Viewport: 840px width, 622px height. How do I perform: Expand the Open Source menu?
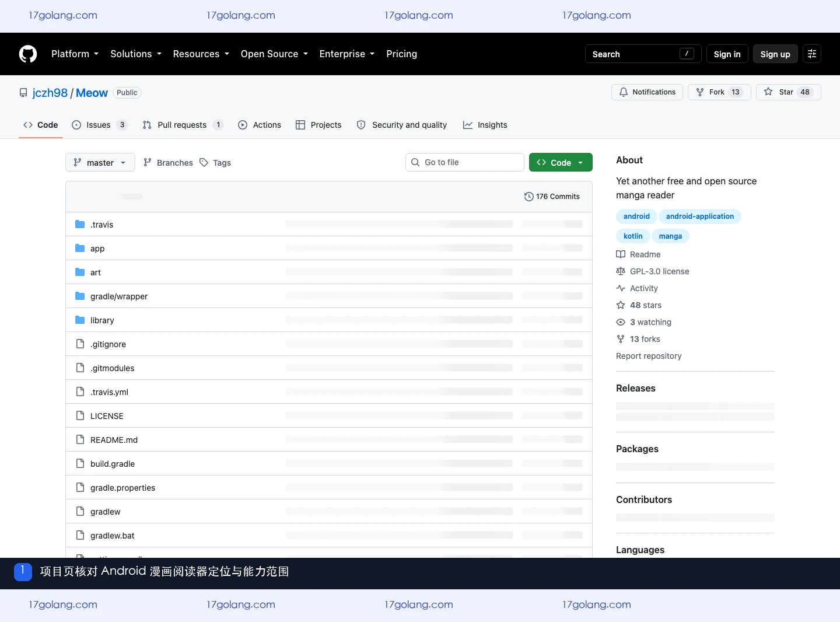pyautogui.click(x=274, y=54)
